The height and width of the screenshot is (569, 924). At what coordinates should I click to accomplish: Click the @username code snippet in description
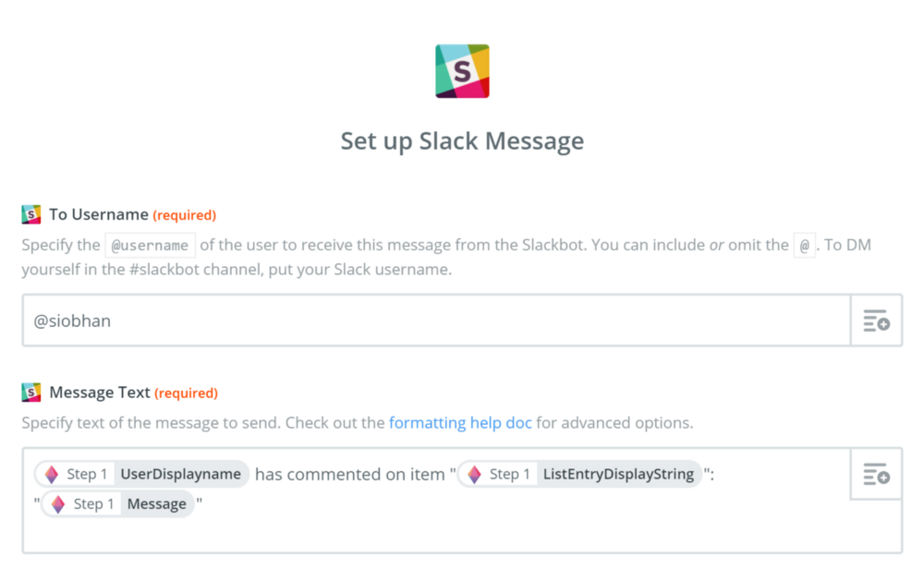(151, 245)
